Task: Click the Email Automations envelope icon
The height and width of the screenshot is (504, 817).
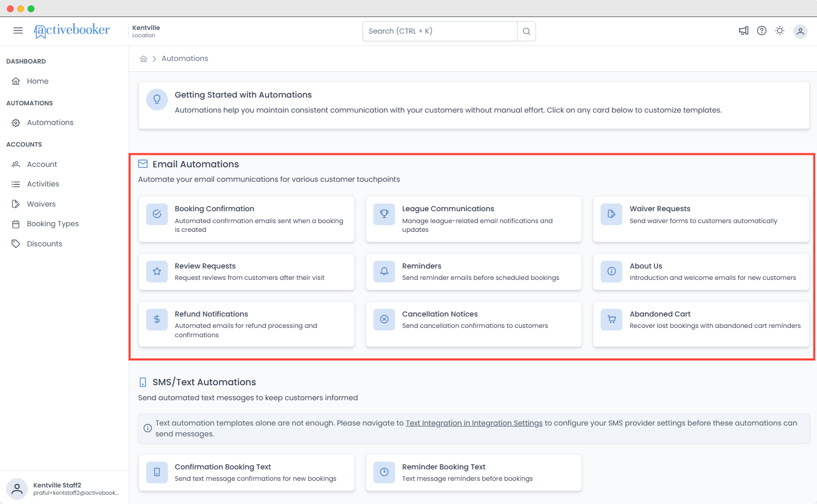Action: (143, 164)
